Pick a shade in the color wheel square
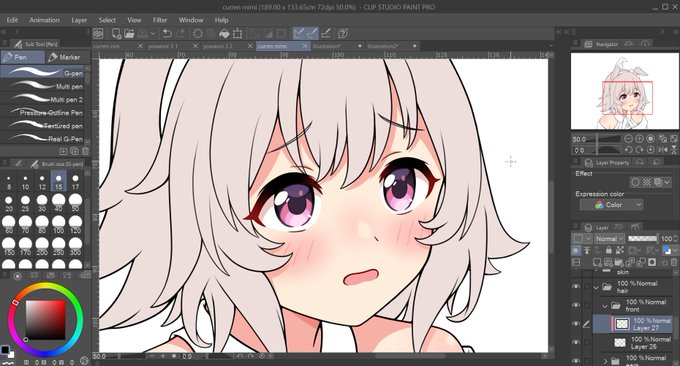The height and width of the screenshot is (366, 680). [x=45, y=320]
